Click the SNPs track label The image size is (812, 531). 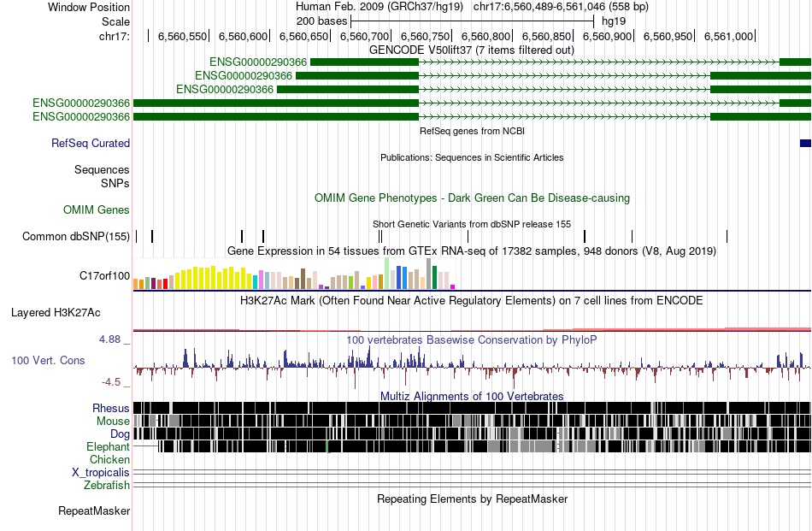coord(115,183)
